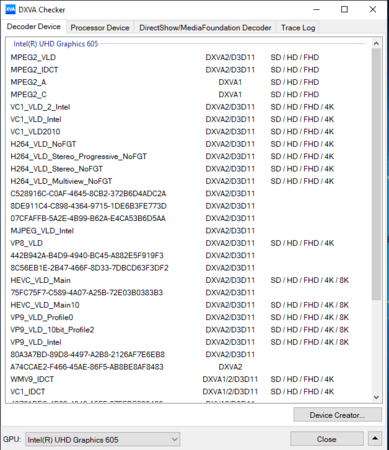Click the scroll up arrow of decoder list

pos(376,44)
